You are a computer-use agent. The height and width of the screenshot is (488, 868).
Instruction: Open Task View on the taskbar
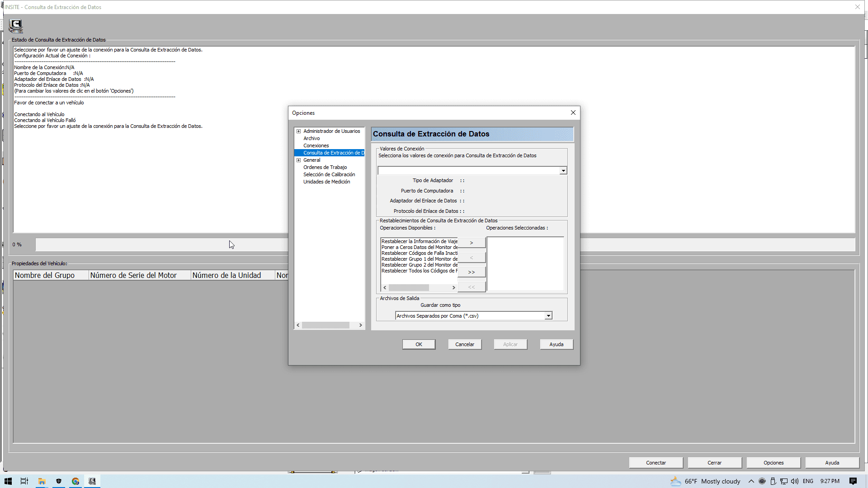[x=24, y=481]
